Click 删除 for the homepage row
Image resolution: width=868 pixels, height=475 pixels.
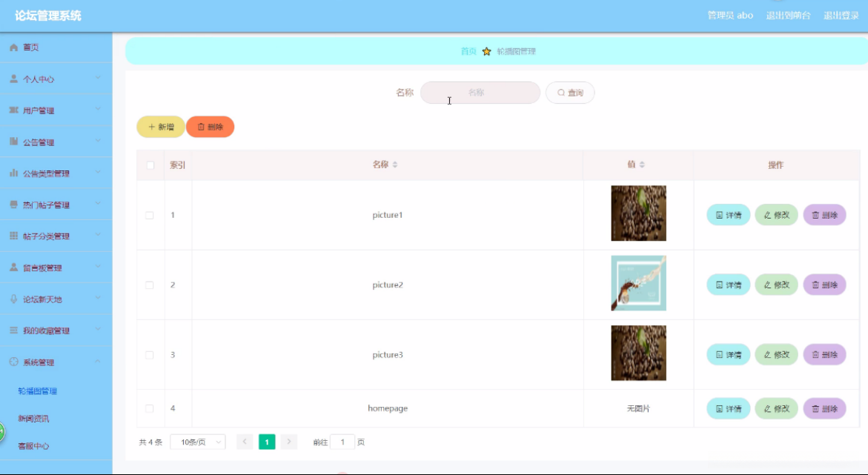click(825, 408)
